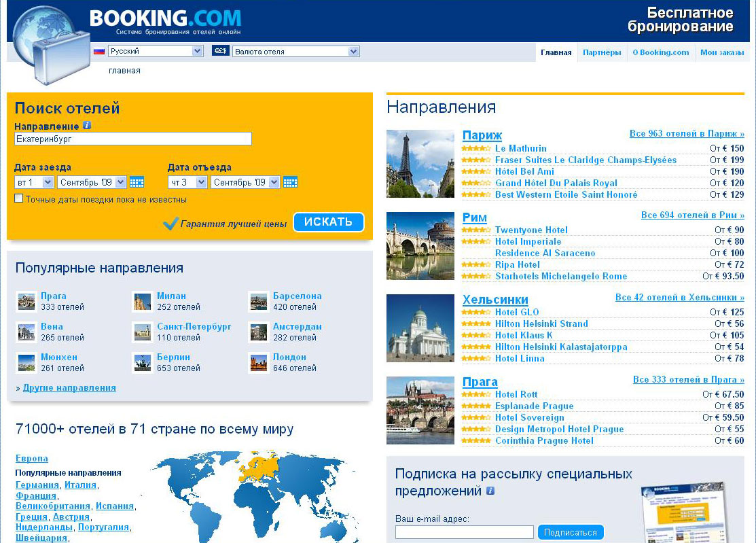
Task: Click the Helsinki cathedral photo
Action: pos(420,328)
